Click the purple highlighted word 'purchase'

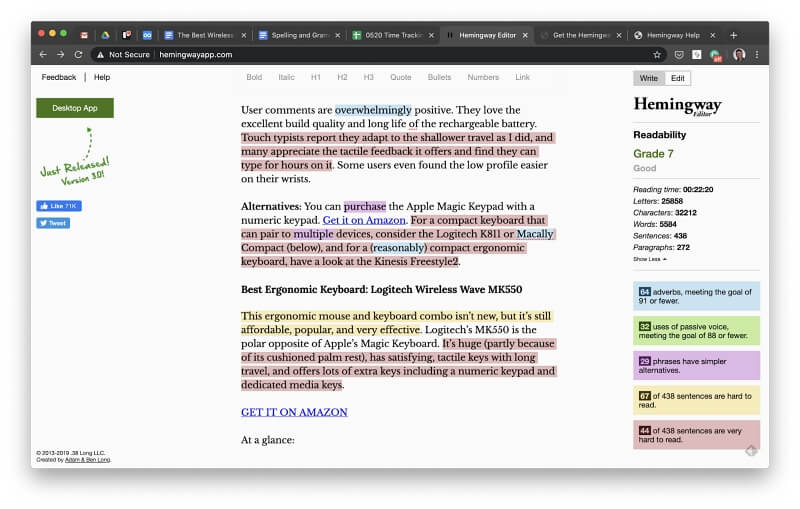[365, 207]
